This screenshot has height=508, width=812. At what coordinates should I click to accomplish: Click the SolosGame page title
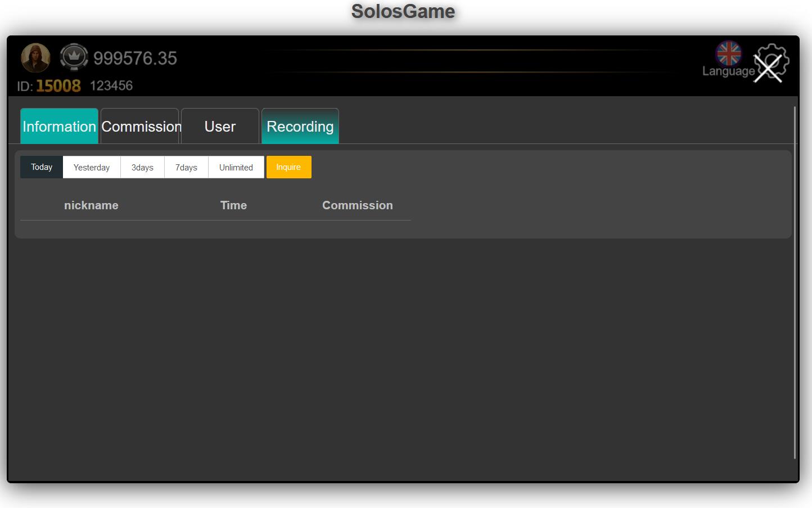point(403,11)
